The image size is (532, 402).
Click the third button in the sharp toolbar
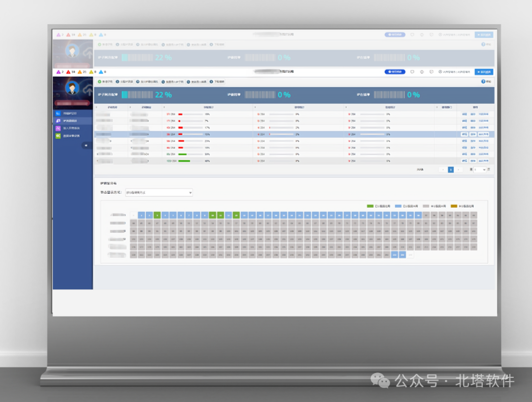click(147, 82)
